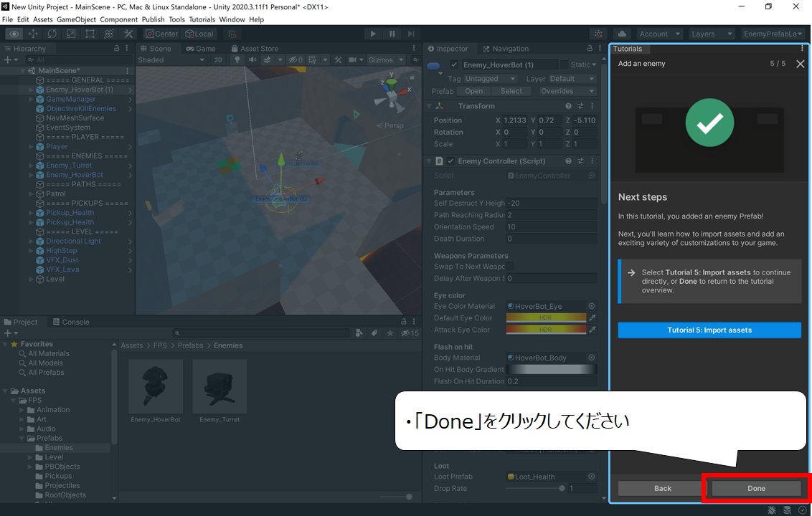Click Search by Label tag icon
Image resolution: width=812 pixels, height=516 pixels.
[x=374, y=333]
